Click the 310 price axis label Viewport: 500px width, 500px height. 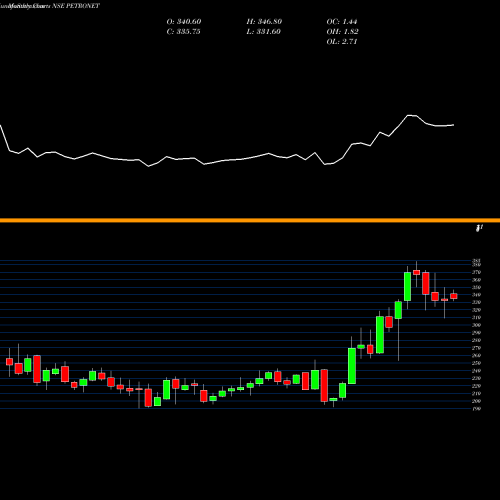(x=476, y=317)
